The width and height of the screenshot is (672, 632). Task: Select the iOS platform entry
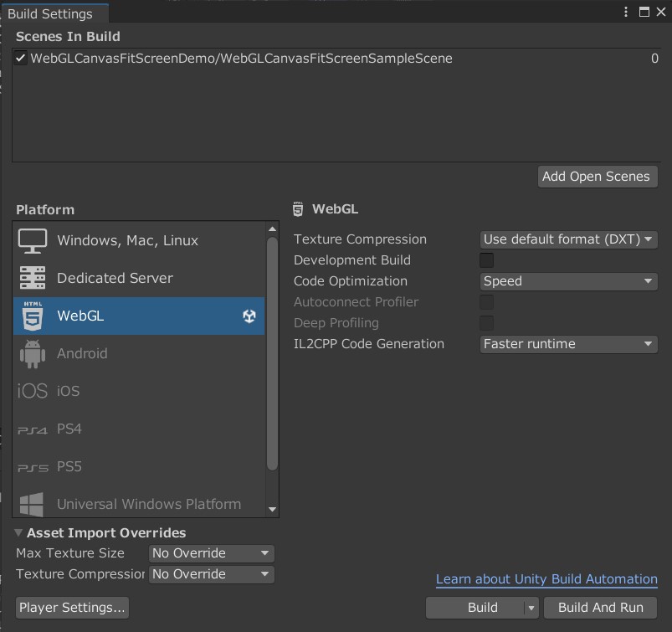139,391
